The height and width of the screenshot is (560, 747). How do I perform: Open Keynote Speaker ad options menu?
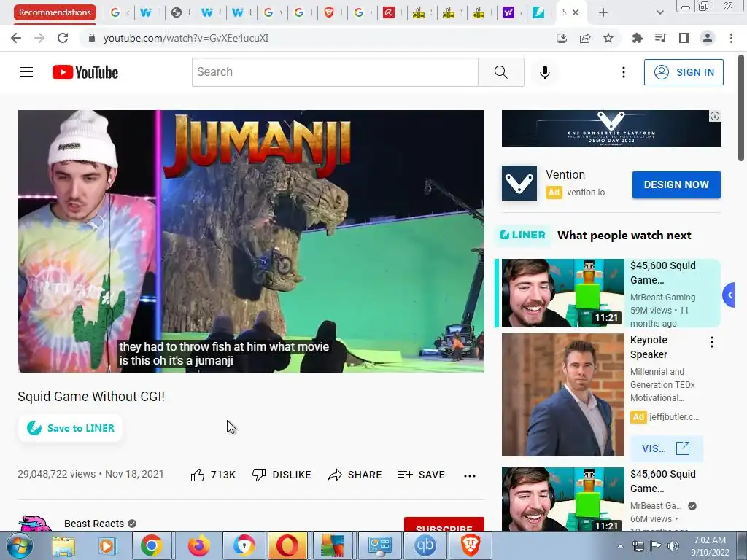711,342
